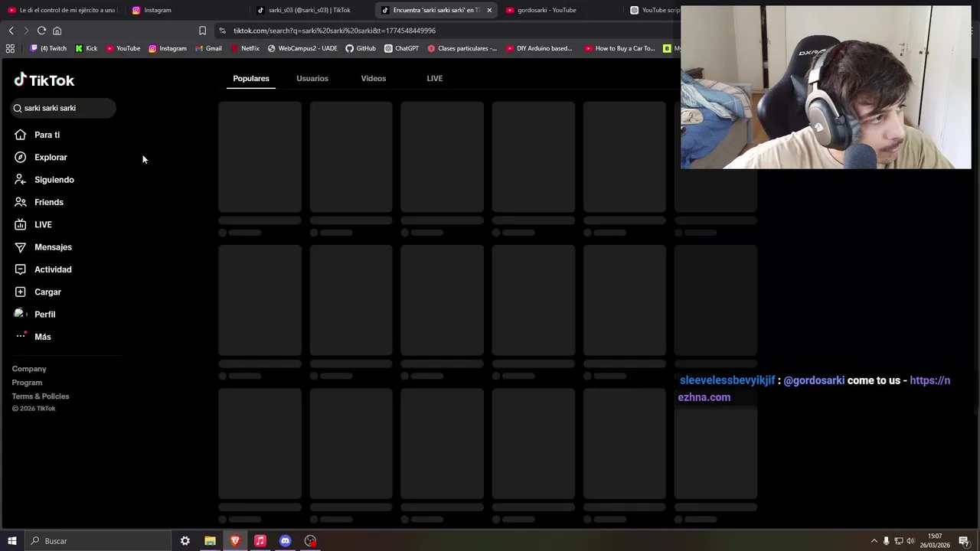Image resolution: width=980 pixels, height=551 pixels.
Task: Open DIY Arduino based bookmark
Action: (539, 48)
